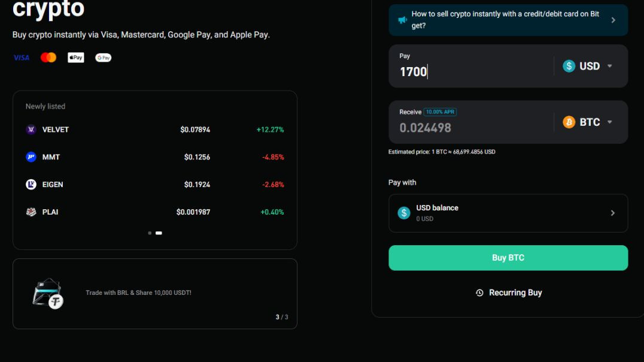Click the -4.85% change value
Screen dimensions: 644x362
[273, 157]
